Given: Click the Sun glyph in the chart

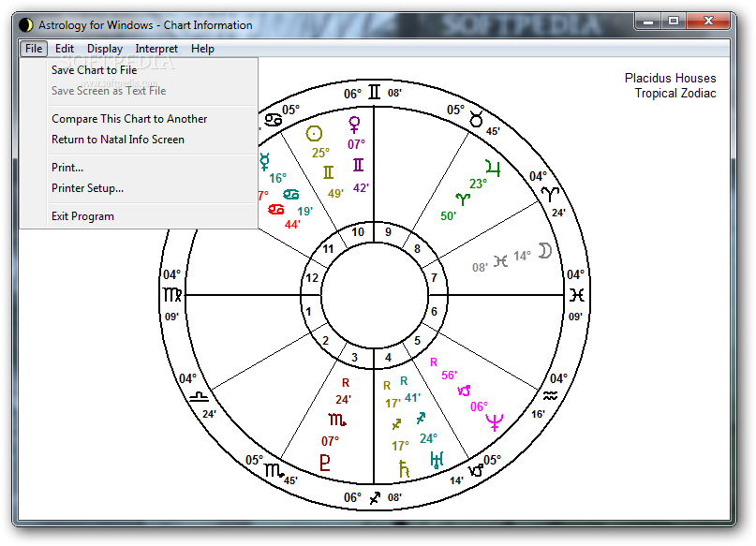Looking at the screenshot, I should tap(314, 134).
